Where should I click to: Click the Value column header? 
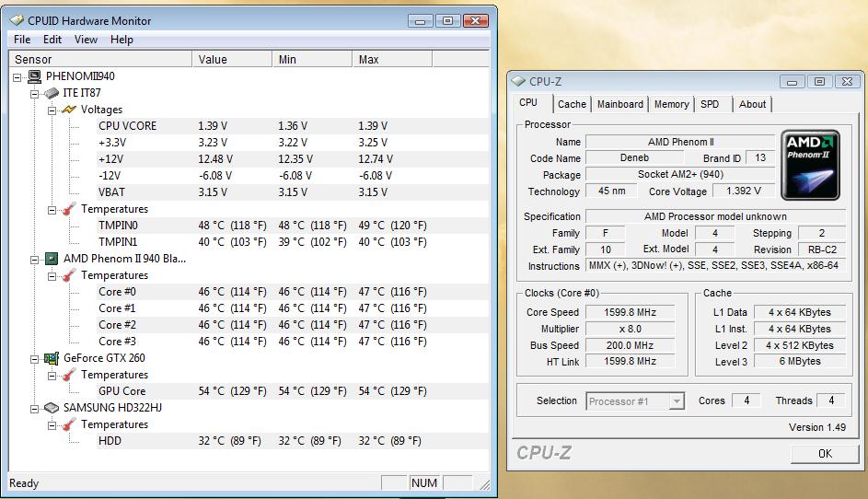[232, 59]
